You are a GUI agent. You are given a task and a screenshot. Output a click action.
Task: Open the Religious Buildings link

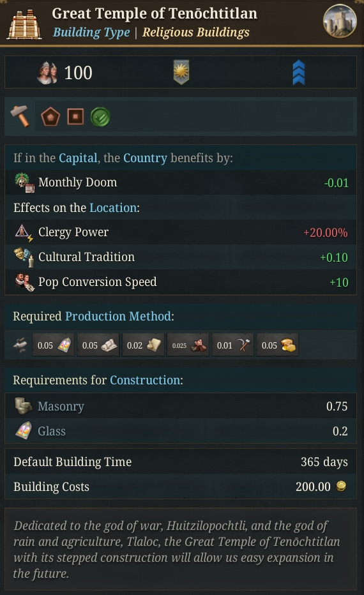click(196, 33)
